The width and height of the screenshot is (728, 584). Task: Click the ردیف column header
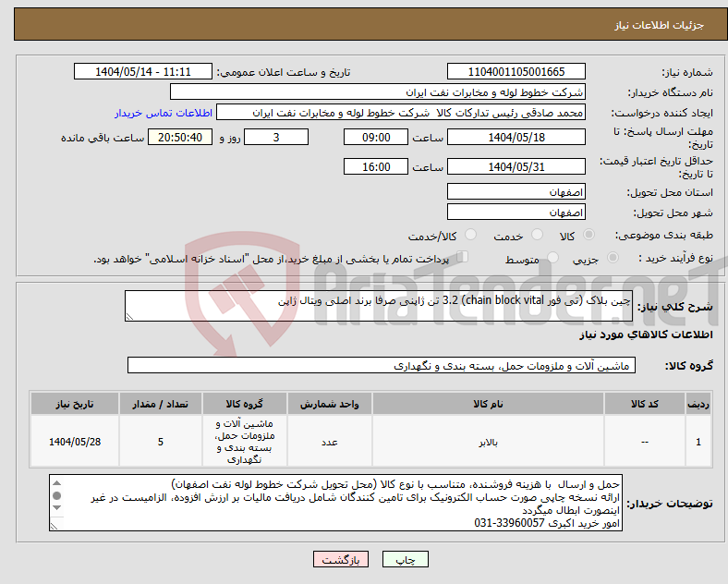point(698,404)
